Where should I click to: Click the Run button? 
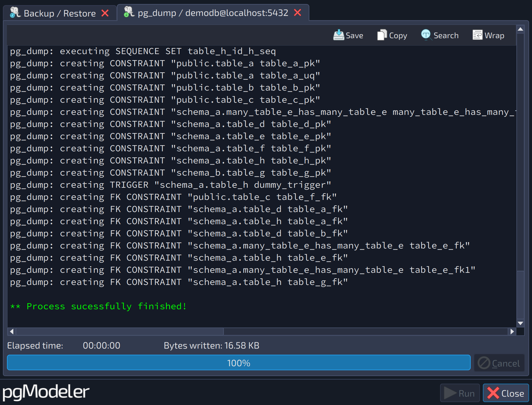[460, 393]
